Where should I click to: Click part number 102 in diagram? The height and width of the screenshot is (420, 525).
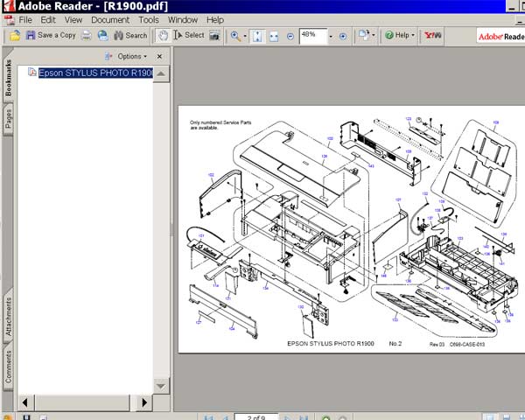tap(211, 175)
